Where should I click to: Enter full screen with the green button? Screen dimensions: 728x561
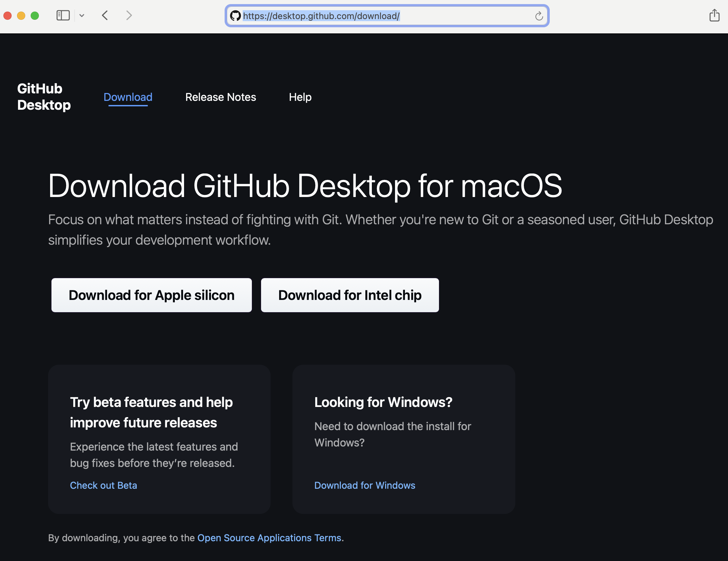coord(34,15)
